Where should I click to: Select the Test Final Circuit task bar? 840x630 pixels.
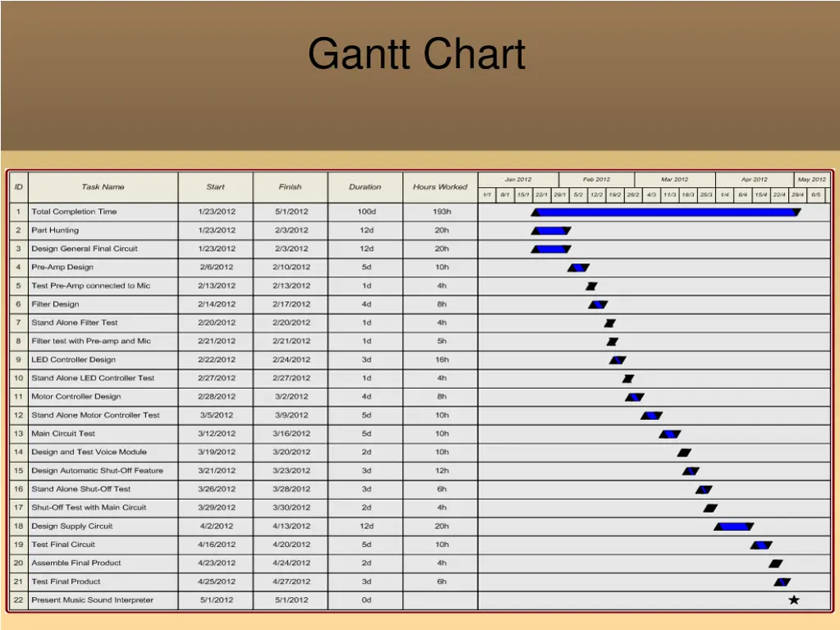pos(761,546)
